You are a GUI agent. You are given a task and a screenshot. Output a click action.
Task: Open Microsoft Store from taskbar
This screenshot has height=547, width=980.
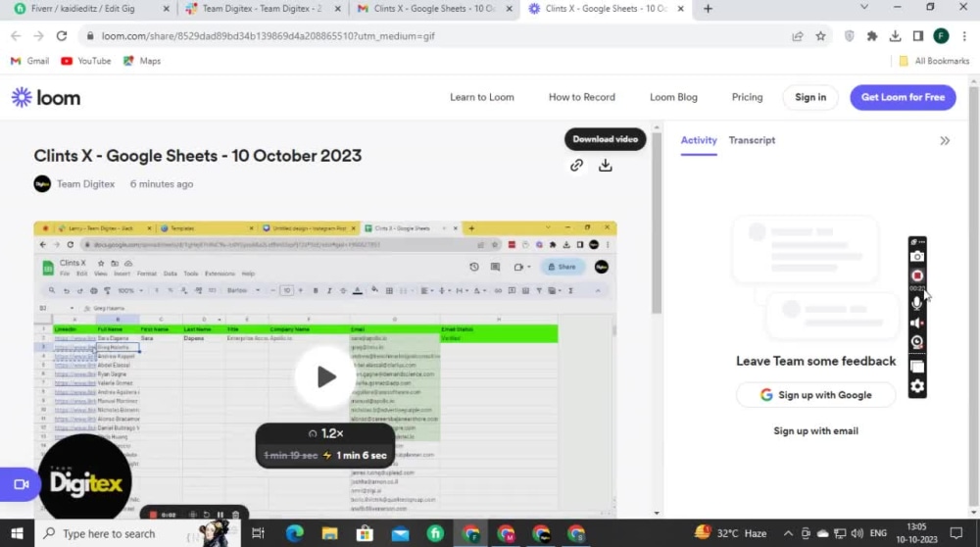pos(365,533)
